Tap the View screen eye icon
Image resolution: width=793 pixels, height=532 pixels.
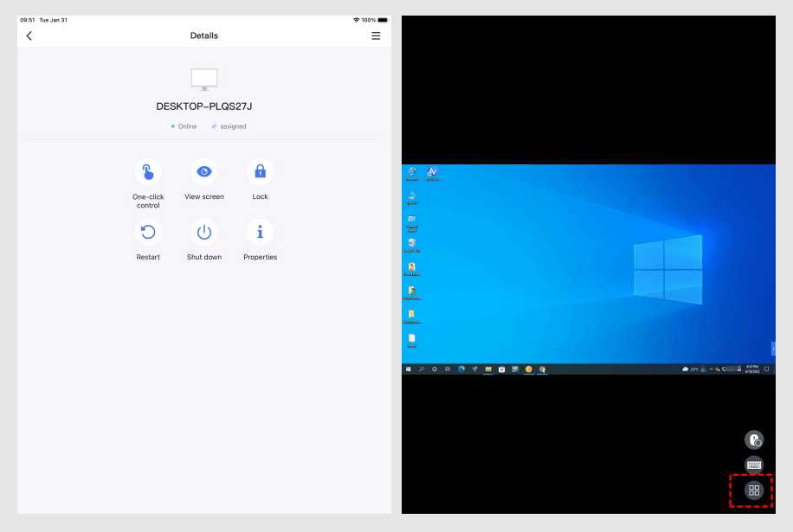pyautogui.click(x=204, y=172)
